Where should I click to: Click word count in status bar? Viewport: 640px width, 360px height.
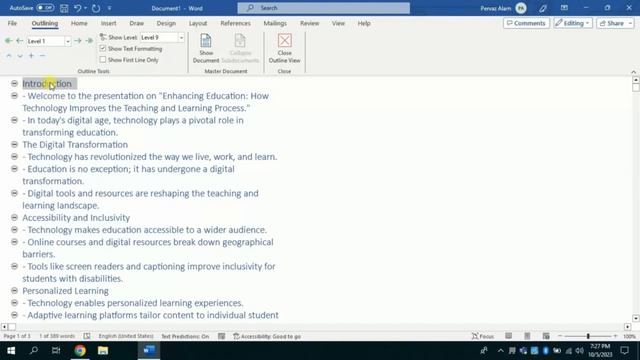coord(57,336)
